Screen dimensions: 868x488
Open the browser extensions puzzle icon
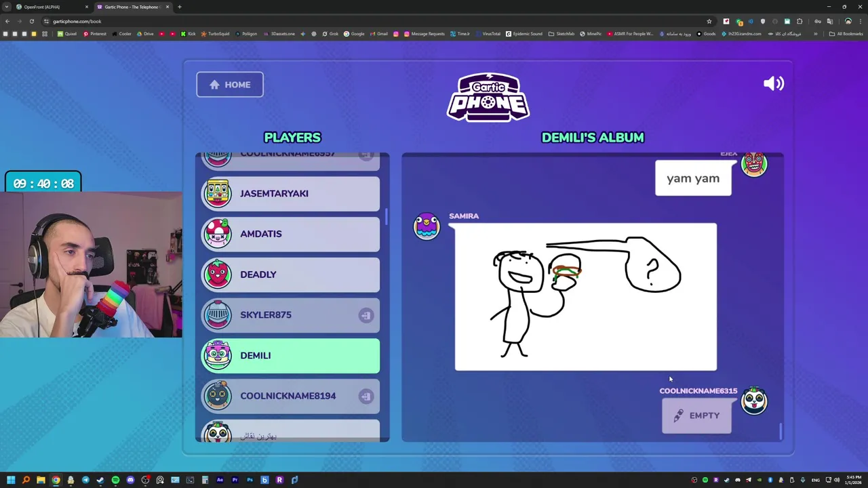pyautogui.click(x=800, y=21)
